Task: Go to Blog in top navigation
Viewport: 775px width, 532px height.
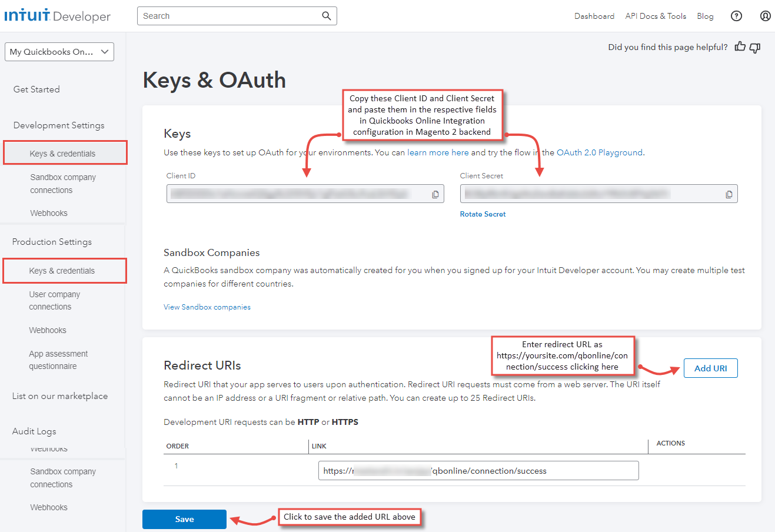Action: 705,16
